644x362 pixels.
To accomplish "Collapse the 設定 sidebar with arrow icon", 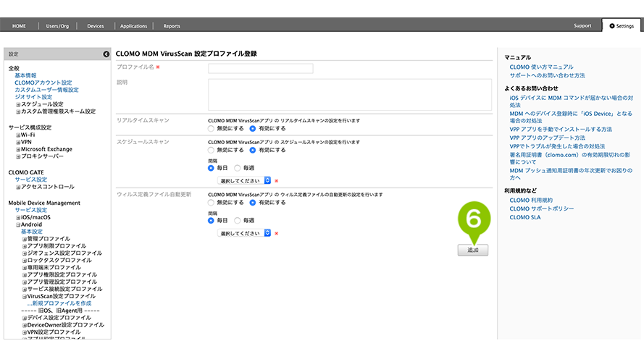I will coord(106,54).
